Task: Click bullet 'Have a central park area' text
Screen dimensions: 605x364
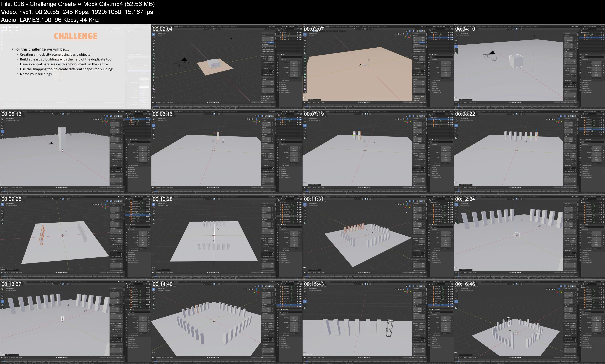Action: point(64,64)
